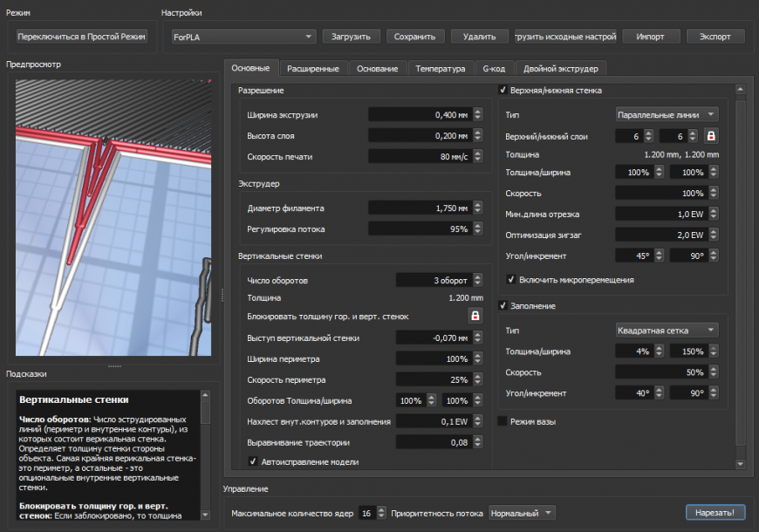Click the perimeter width spinner
759x532 pixels.
coord(478,358)
